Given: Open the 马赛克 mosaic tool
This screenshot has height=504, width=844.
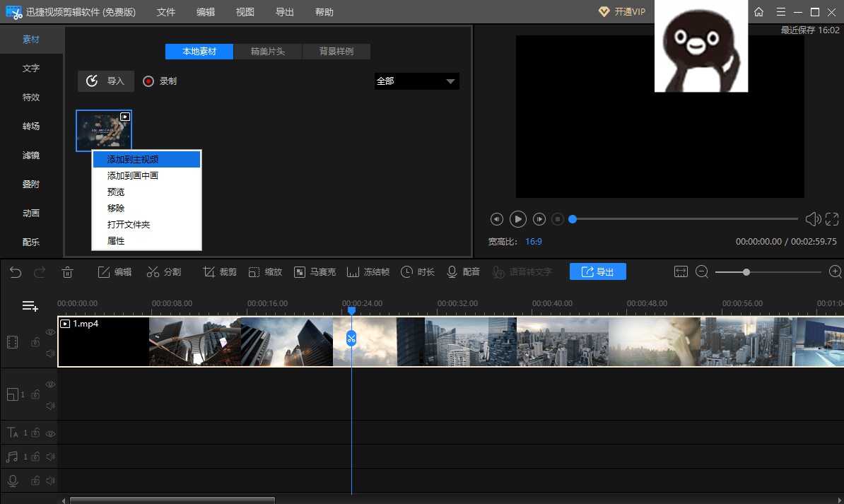Looking at the screenshot, I should point(315,272).
